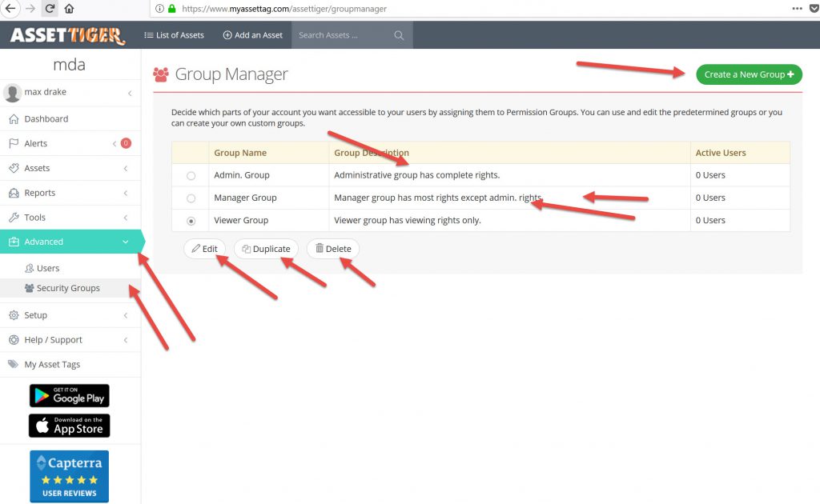Screen dimensions: 820x504
Task: Click the Delete group button
Action: (x=333, y=249)
